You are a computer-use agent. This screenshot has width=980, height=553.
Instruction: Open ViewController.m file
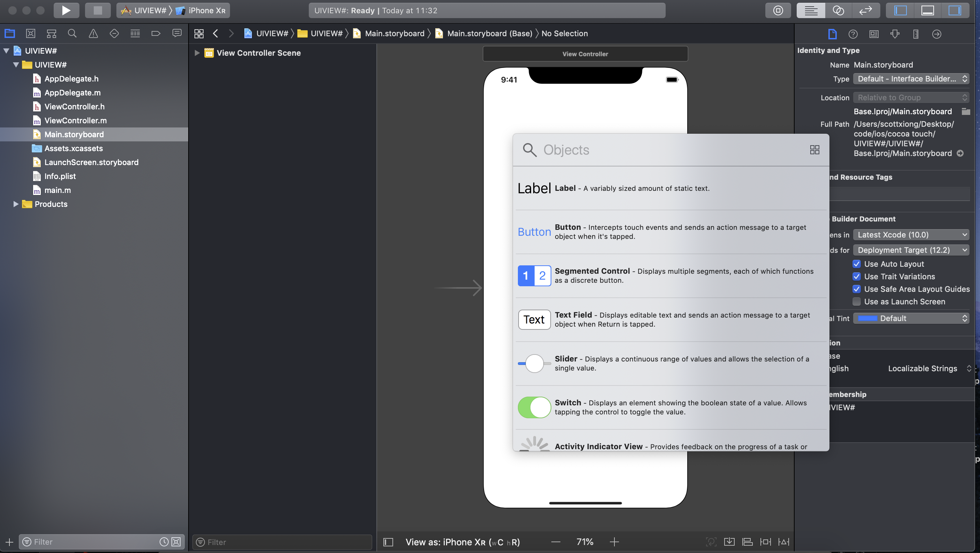point(75,120)
